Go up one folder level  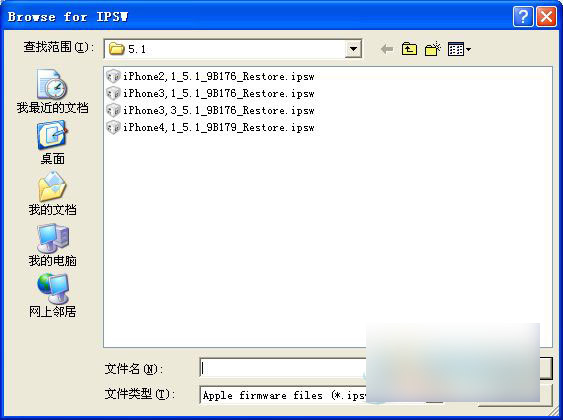click(x=409, y=49)
